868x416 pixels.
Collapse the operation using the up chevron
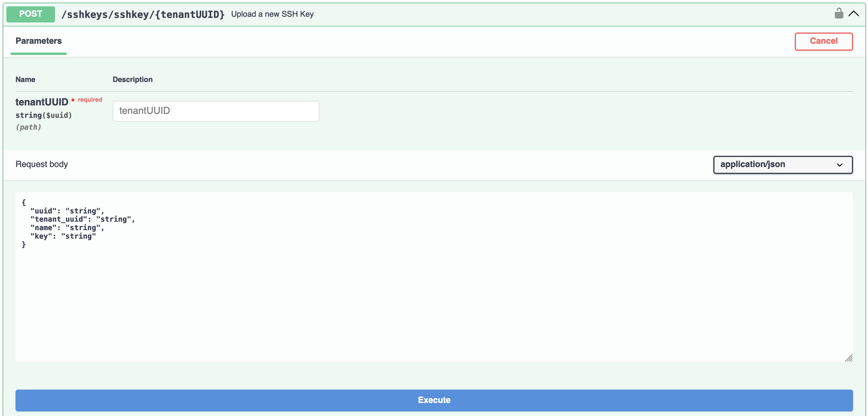point(853,14)
